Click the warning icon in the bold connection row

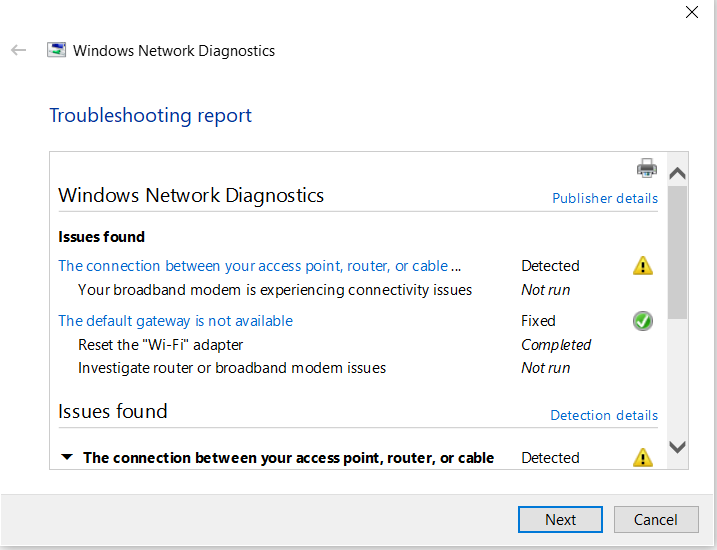tap(642, 457)
